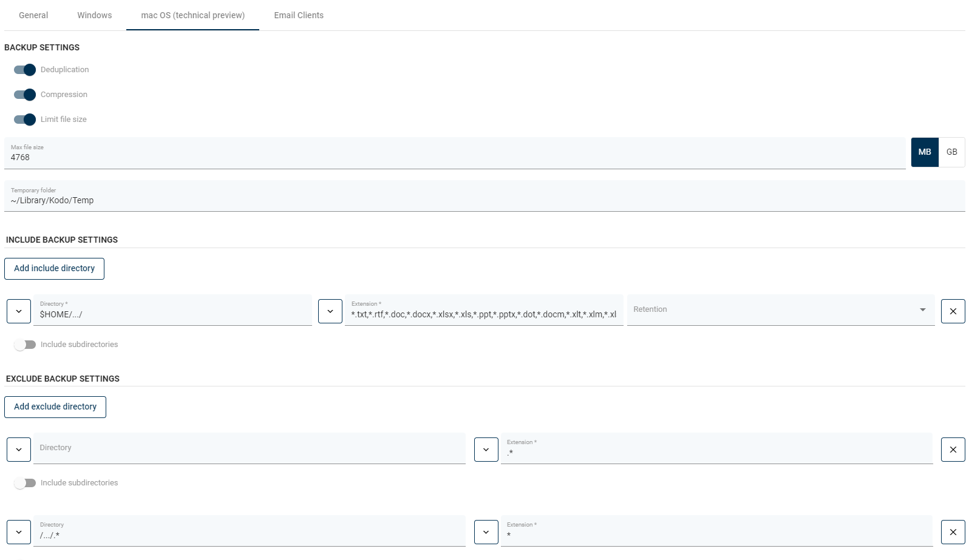Expand chevron beside the empty exclude Directory
This screenshot has width=969, height=560.
[19, 450]
